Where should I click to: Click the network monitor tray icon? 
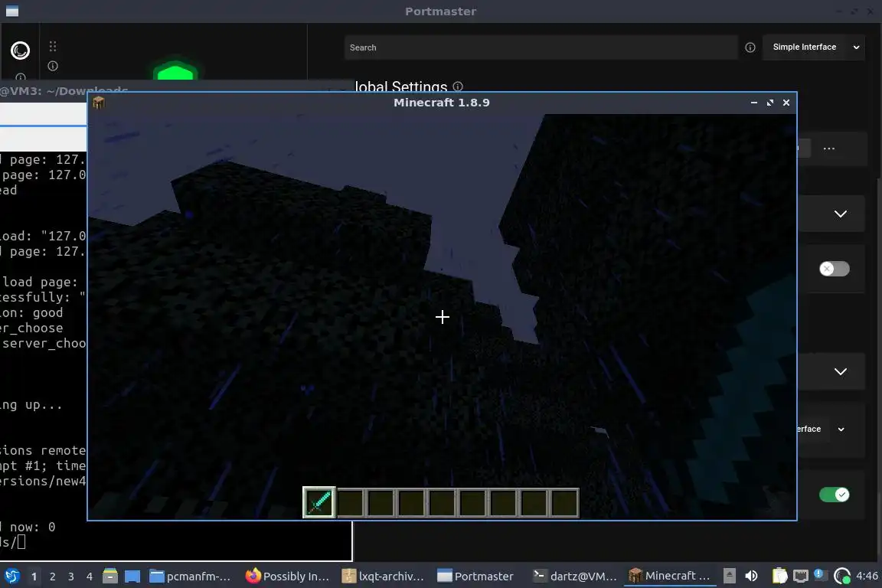[x=800, y=576]
